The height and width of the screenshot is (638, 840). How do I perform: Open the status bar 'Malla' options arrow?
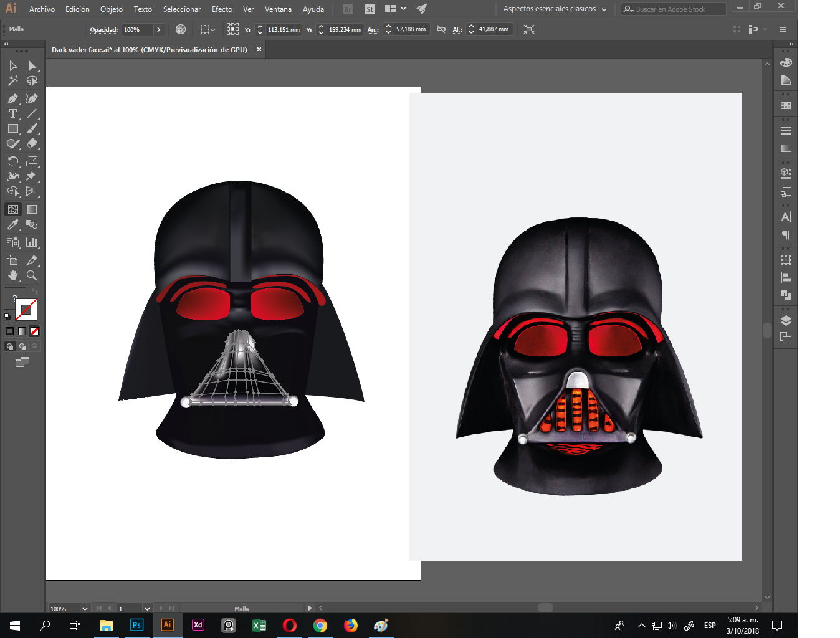(310, 608)
